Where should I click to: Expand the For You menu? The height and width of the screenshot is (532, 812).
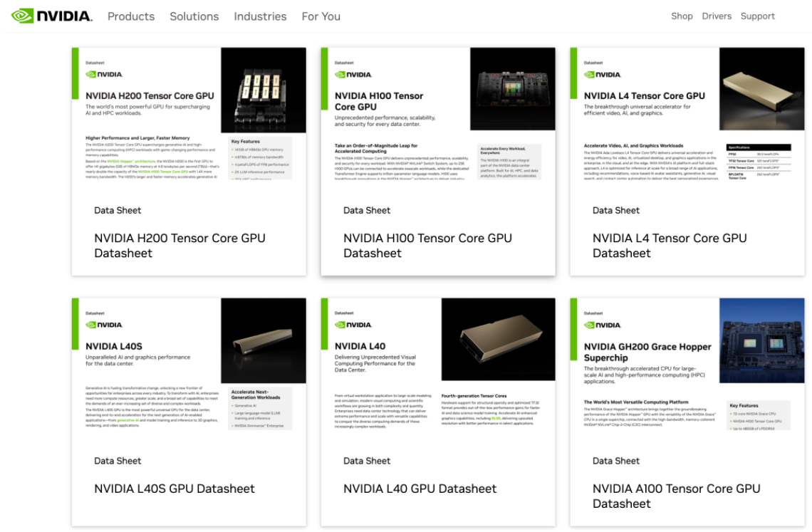pyautogui.click(x=321, y=16)
